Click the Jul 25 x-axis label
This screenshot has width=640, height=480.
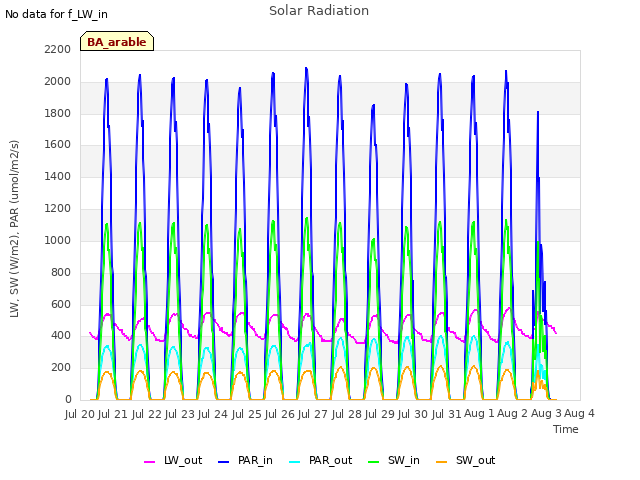247,414
